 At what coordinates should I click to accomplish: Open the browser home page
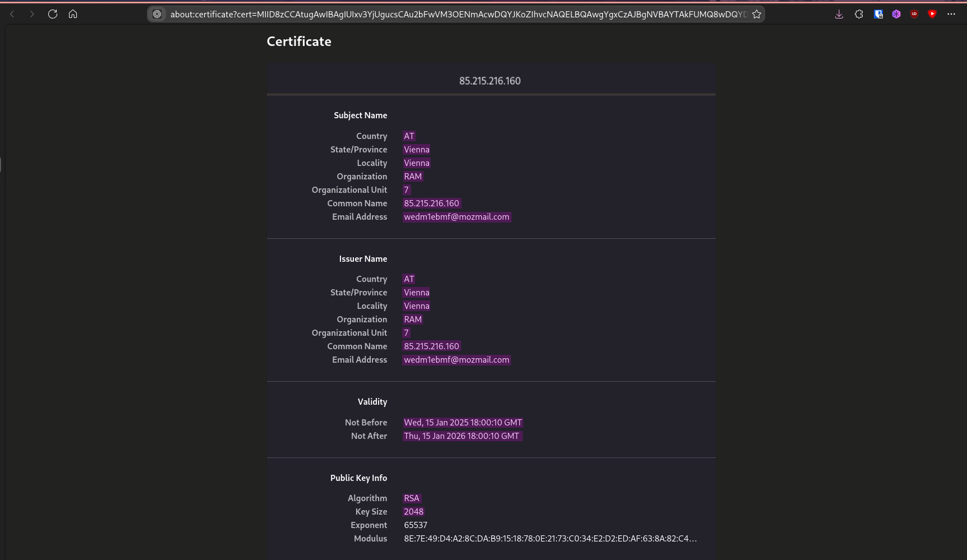coord(73,14)
